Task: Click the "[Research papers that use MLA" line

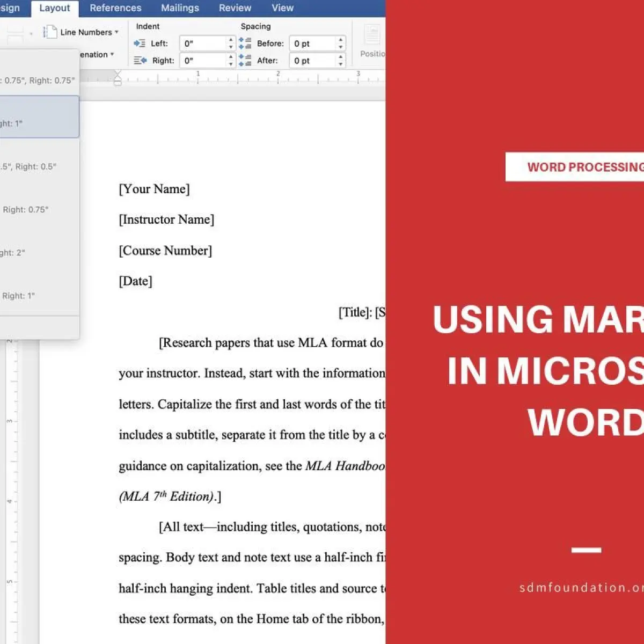Action: coord(272,343)
